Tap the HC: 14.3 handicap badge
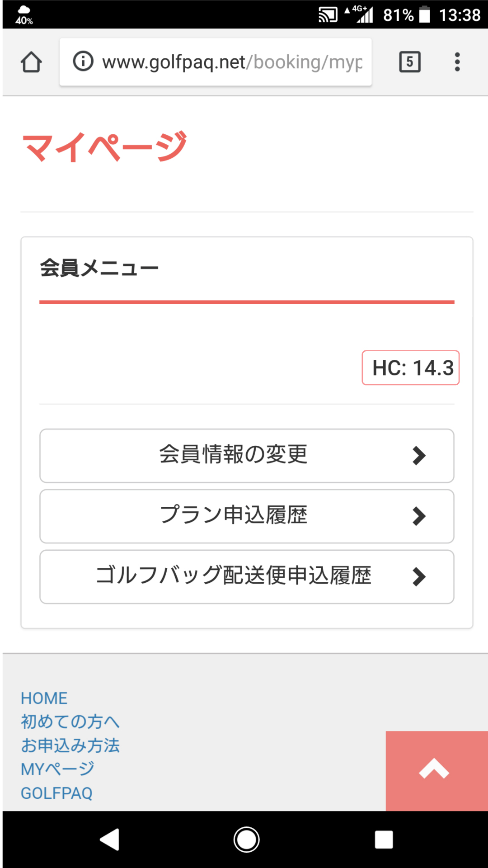 (411, 368)
